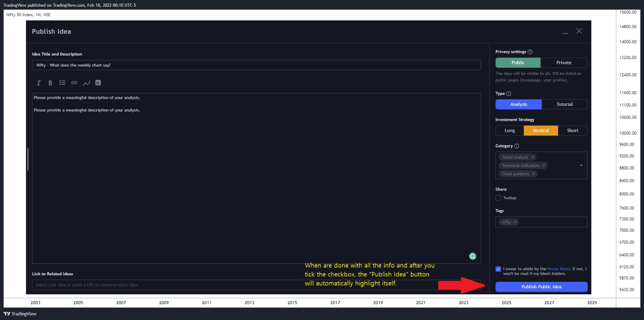Screen dimensions: 644x320
Task: Open Type info icon
Action: [509, 94]
